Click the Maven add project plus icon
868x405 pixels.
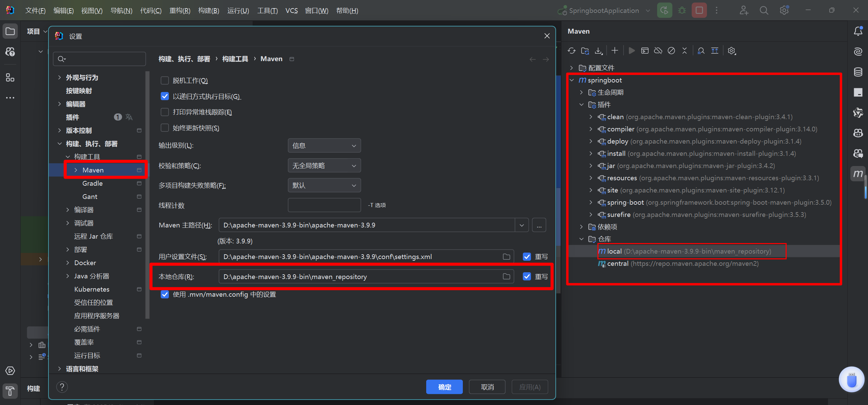pos(615,51)
